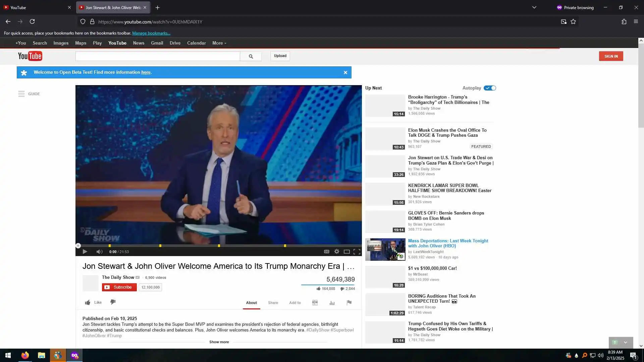Click the thumbs down dislike icon
Image resolution: width=644 pixels, height=362 pixels.
point(113,302)
